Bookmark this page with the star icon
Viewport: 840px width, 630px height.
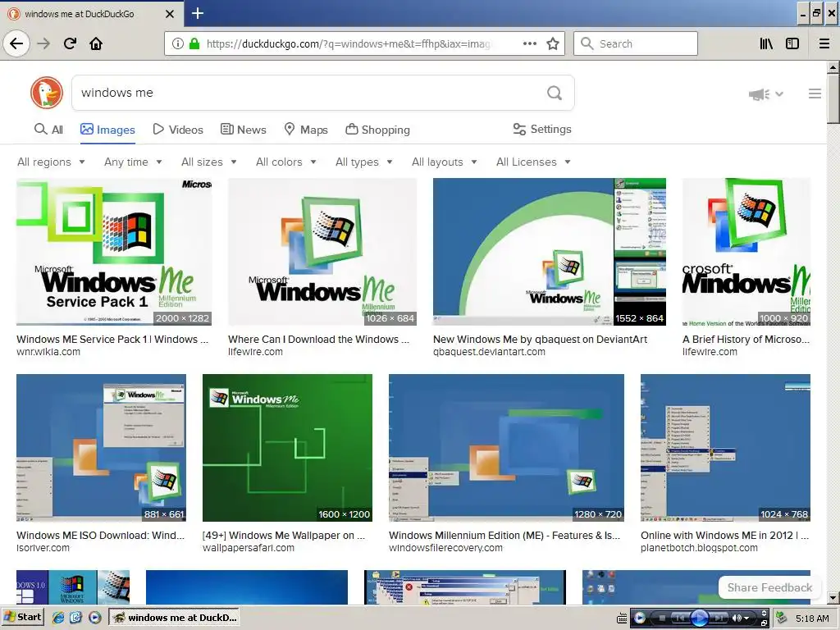coord(553,43)
